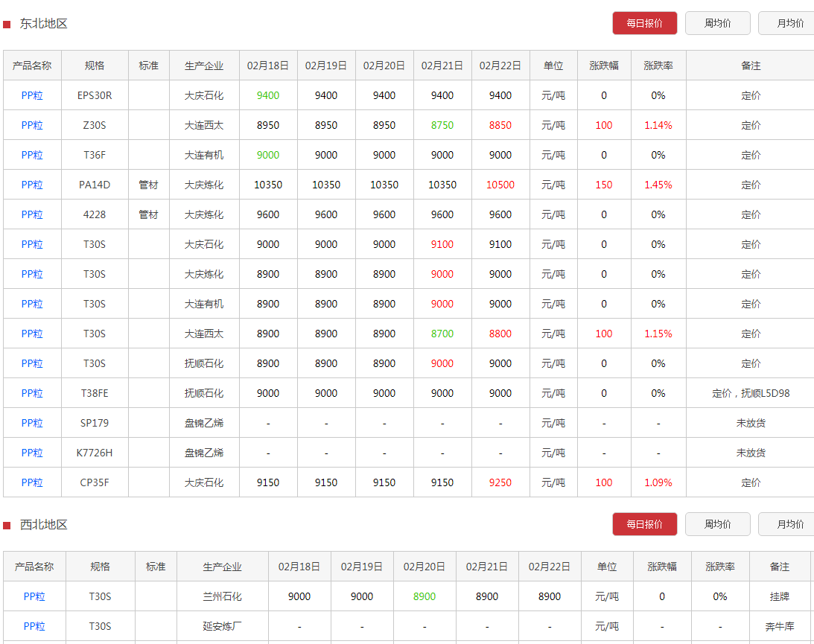Click 产品名称 header in 东北地区 table
814x644 pixels.
(32, 66)
